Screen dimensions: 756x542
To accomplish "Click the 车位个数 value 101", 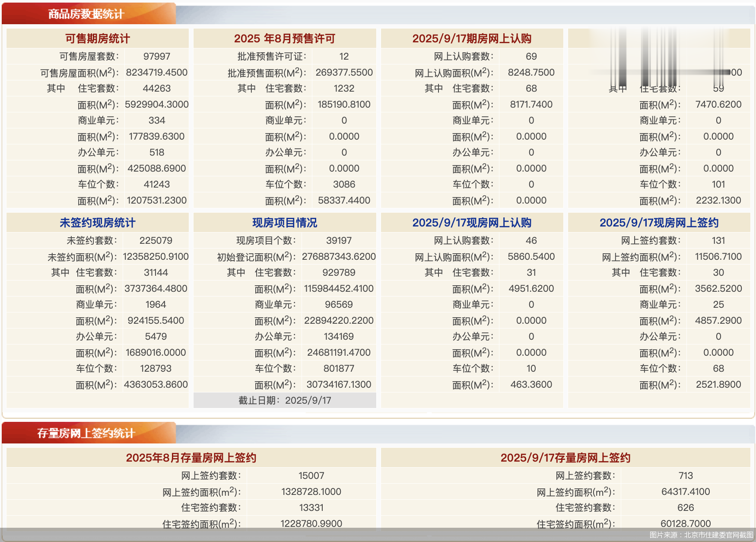I will (x=718, y=184).
